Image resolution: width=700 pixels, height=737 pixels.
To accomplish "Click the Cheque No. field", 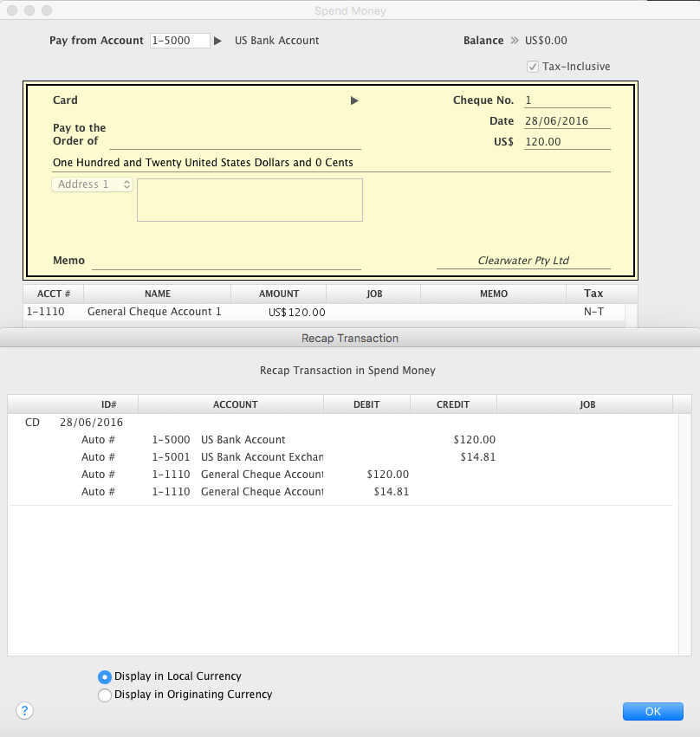I will coord(567,100).
